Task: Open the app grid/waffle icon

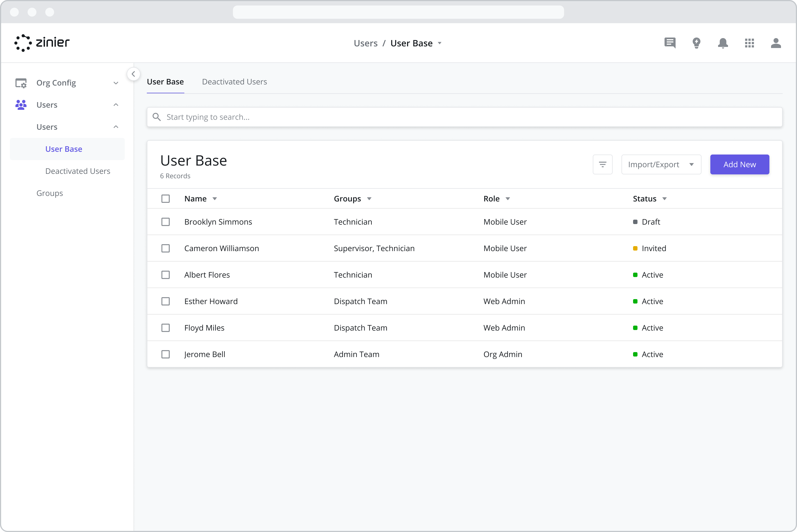Action: [750, 43]
